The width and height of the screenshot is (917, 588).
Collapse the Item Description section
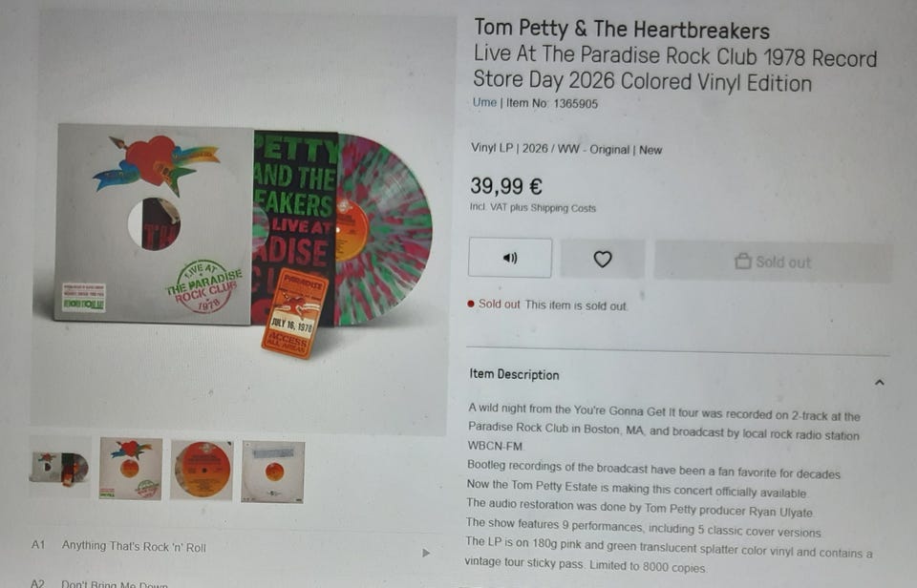879,382
